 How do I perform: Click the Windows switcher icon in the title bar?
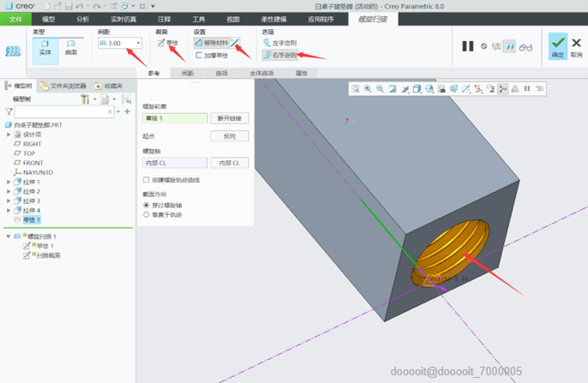click(124, 6)
